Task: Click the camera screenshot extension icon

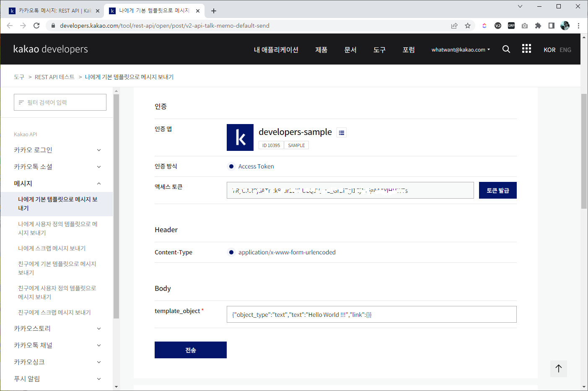Action: click(525, 26)
